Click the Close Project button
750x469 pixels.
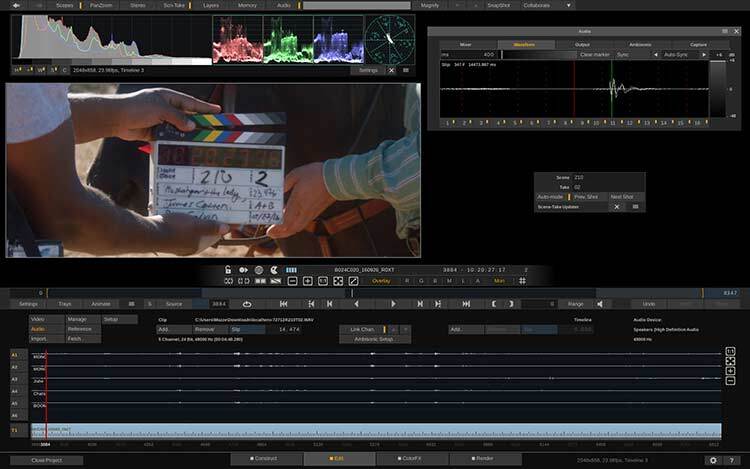click(47, 460)
